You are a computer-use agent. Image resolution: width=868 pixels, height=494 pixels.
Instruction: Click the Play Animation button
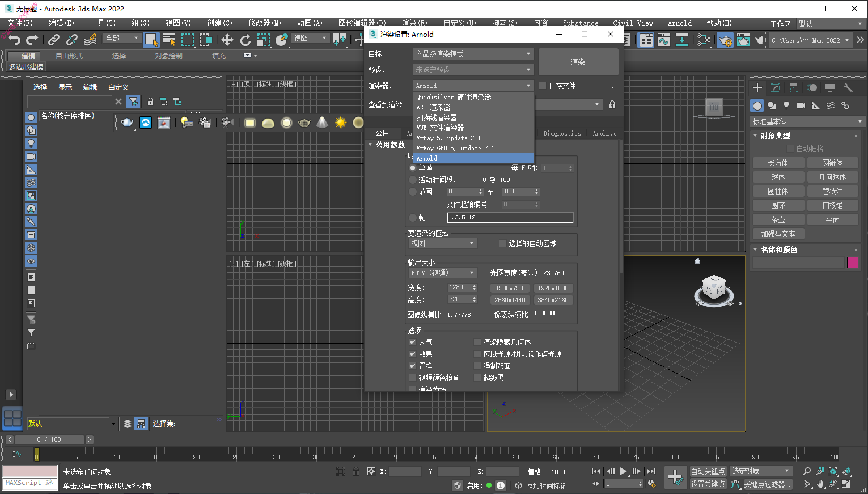click(623, 471)
